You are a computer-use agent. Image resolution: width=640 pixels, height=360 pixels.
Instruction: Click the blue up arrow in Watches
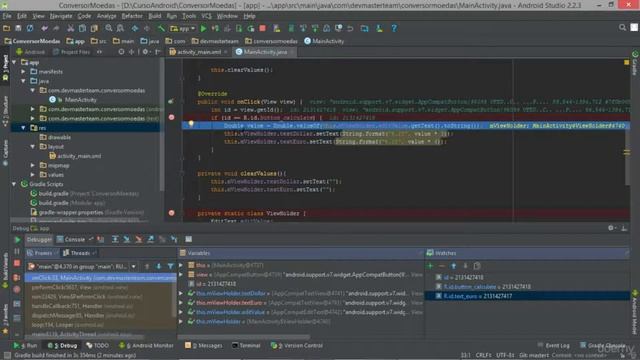(x=453, y=266)
